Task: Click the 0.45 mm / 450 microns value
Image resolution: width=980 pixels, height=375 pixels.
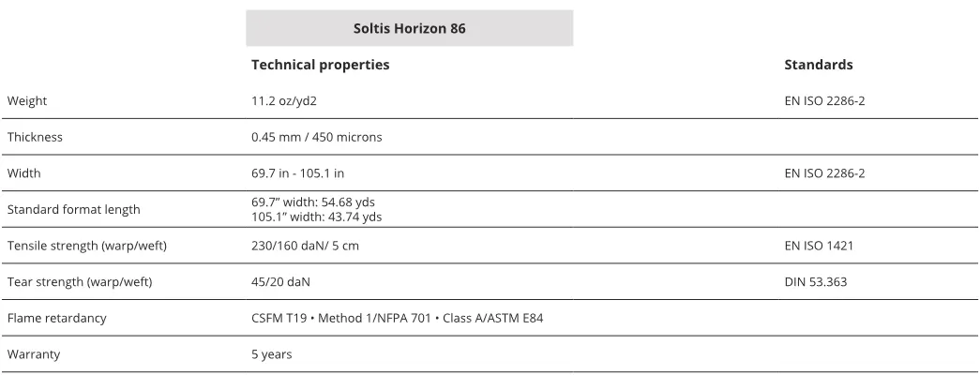Action: click(x=316, y=137)
